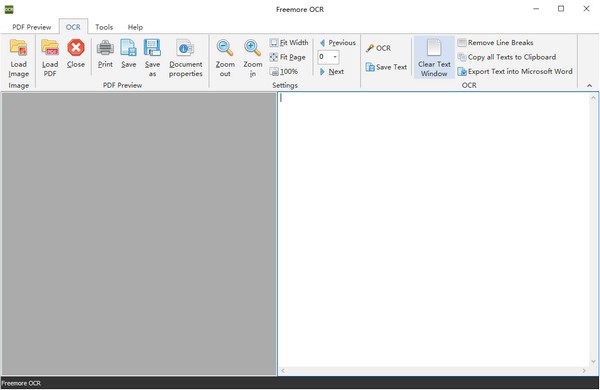Viewport: 600px width, 390px height.
Task: Click the horizontal scrollbar right arrow
Action: pos(584,370)
